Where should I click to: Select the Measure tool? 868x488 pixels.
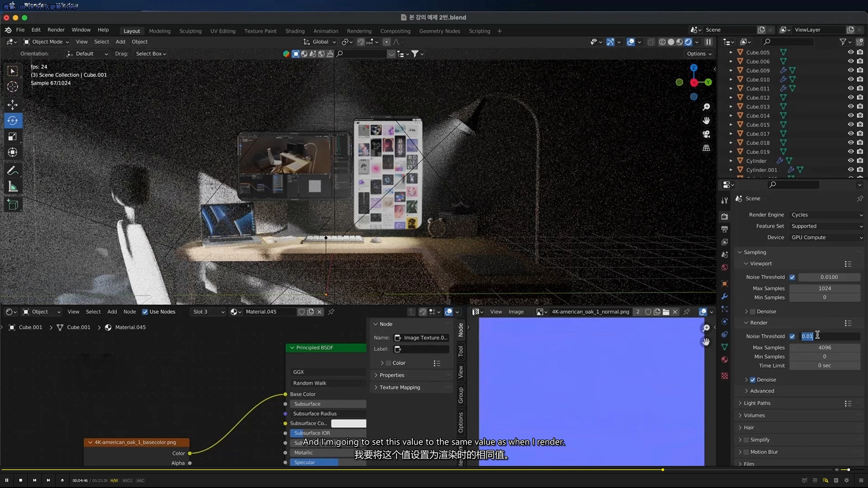pos(12,187)
